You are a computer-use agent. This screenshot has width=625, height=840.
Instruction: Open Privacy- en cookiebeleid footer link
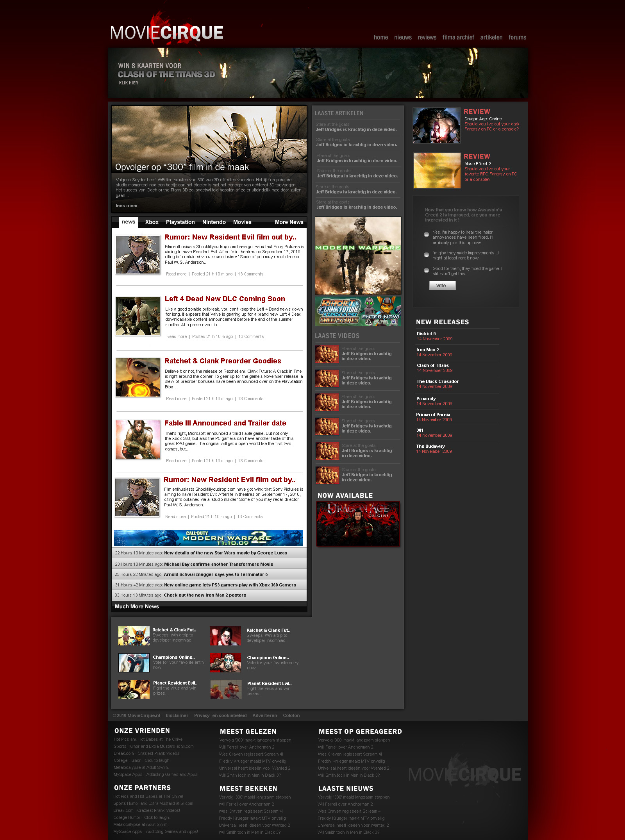[220, 715]
